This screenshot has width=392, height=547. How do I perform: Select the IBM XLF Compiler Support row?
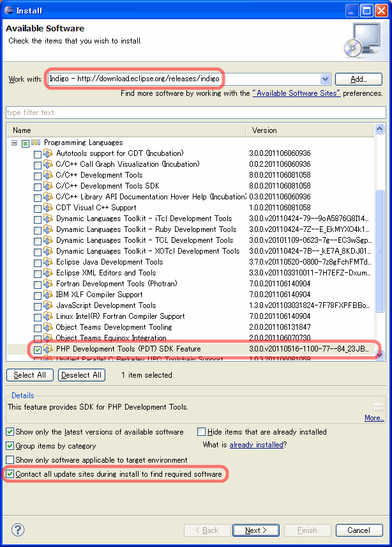191,295
